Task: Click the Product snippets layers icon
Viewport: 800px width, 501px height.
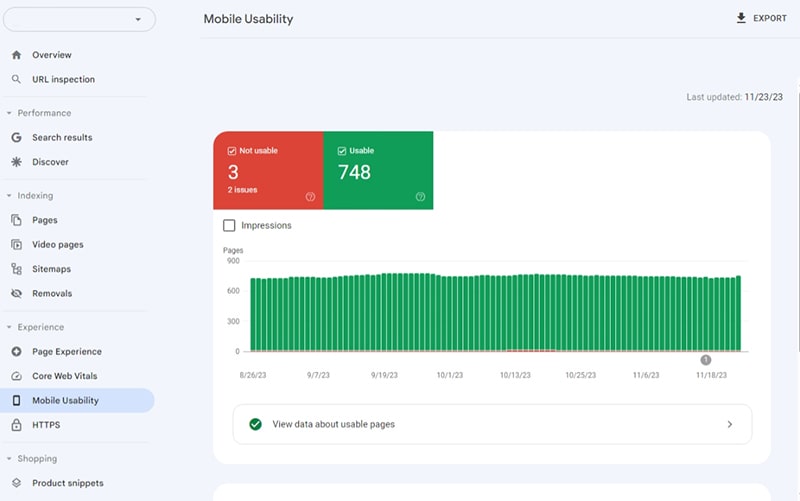Action: [16, 483]
